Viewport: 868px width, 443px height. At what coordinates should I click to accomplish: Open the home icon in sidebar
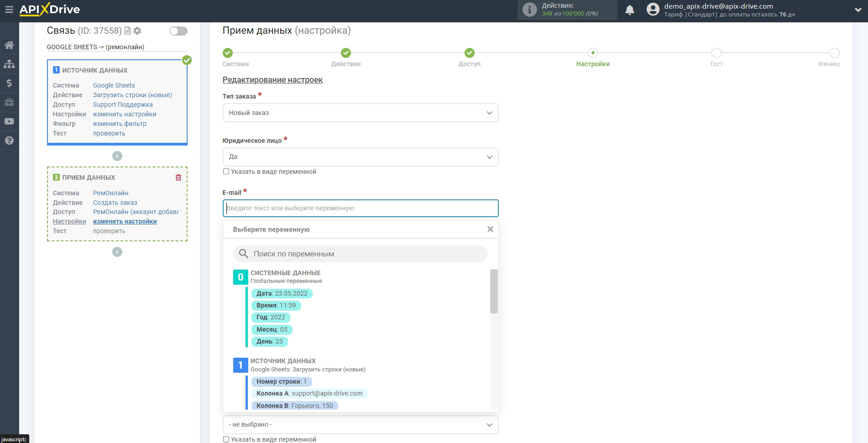coord(9,45)
